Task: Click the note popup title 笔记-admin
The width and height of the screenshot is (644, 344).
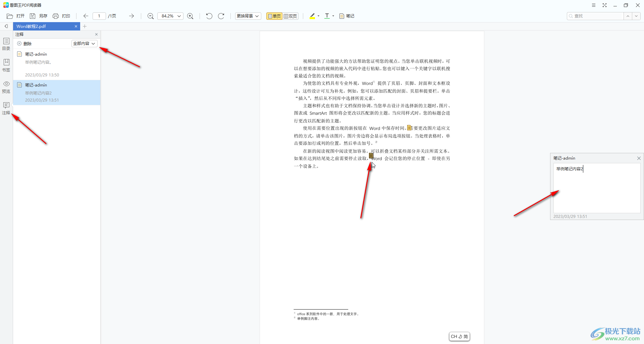Action: click(564, 158)
